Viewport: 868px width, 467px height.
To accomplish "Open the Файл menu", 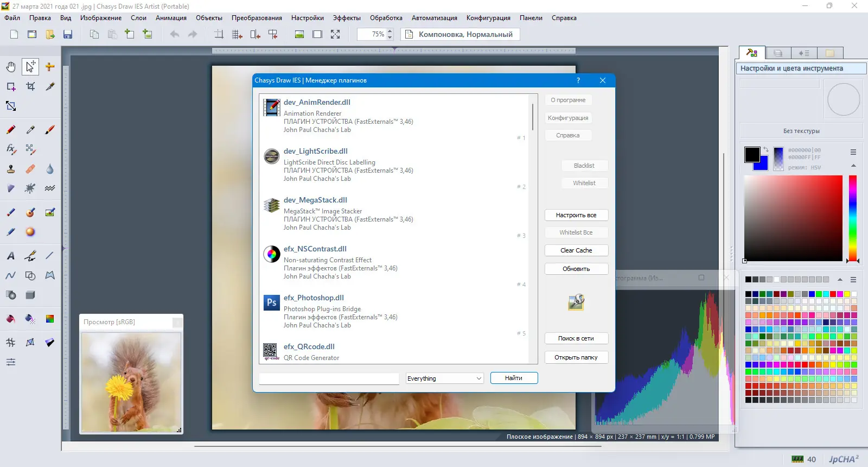I will point(12,18).
